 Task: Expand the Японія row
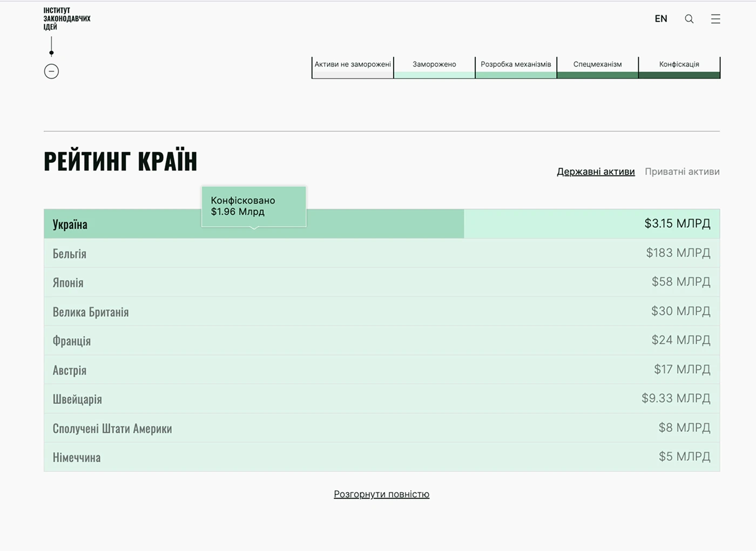(x=381, y=282)
